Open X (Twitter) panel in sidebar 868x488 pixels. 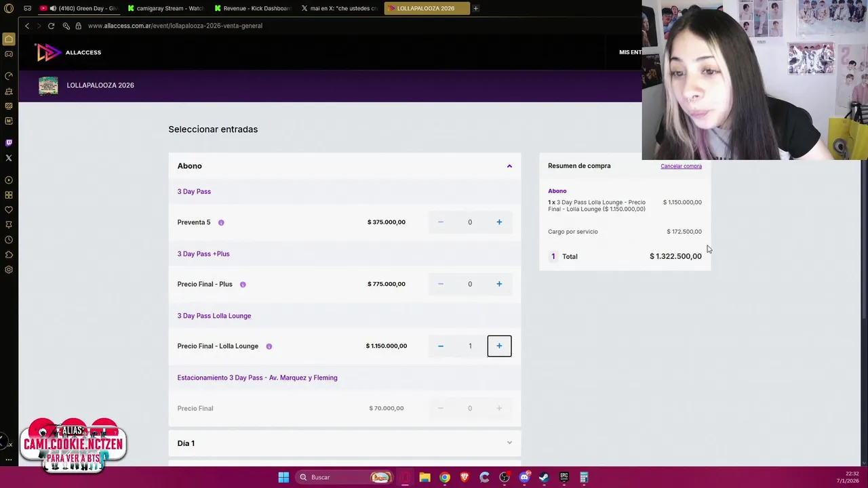click(x=9, y=158)
